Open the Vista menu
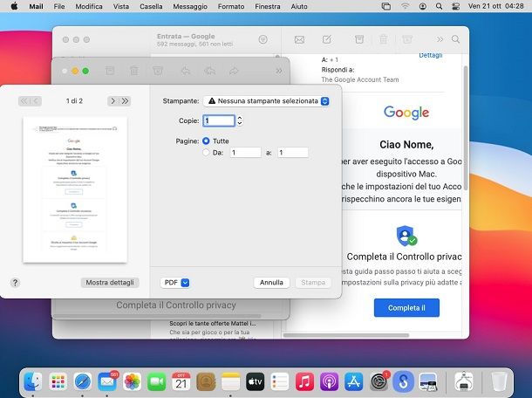 [x=121, y=6]
